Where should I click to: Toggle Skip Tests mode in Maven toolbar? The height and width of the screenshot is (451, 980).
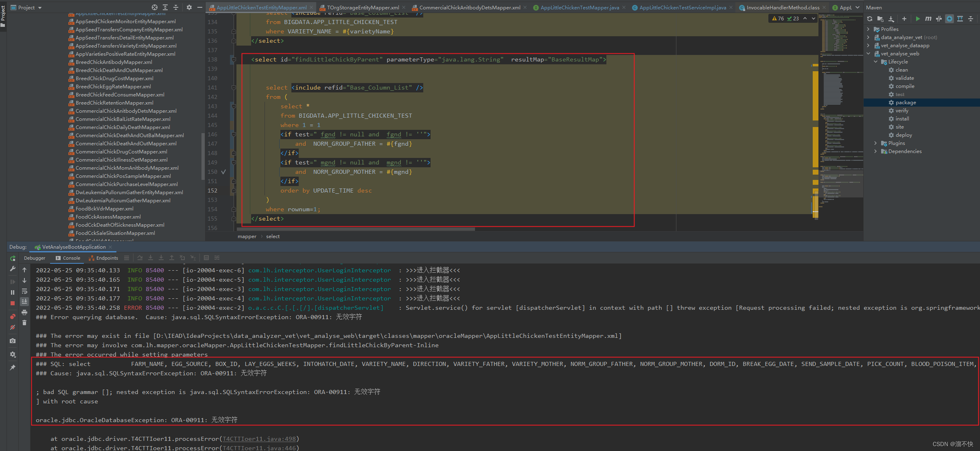coord(939,18)
